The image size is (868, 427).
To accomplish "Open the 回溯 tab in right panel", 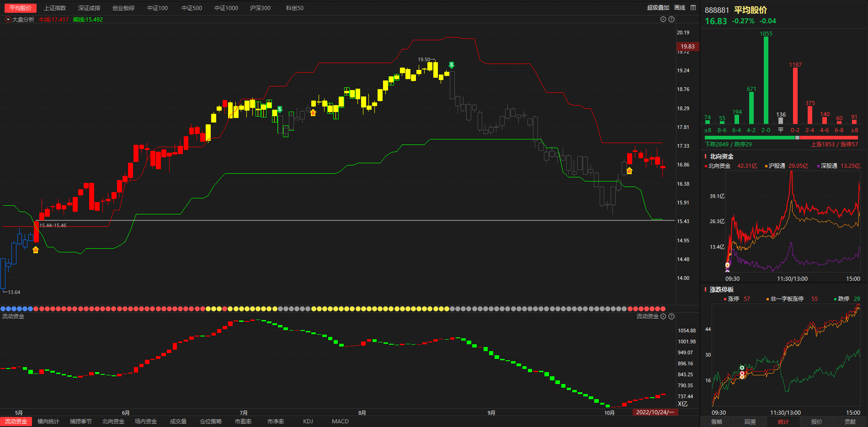I will tap(750, 422).
